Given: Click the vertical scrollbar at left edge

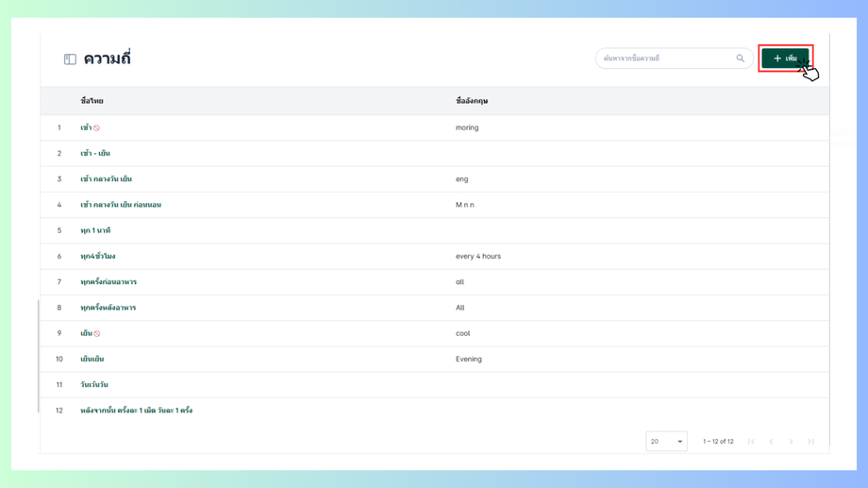Looking at the screenshot, I should pos(38,356).
